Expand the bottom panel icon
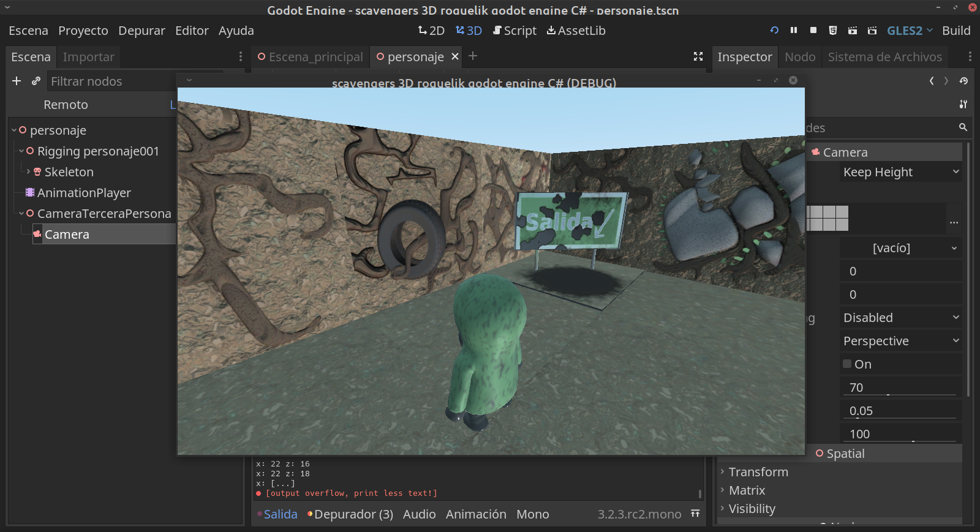This screenshot has width=980, height=532. point(695,514)
